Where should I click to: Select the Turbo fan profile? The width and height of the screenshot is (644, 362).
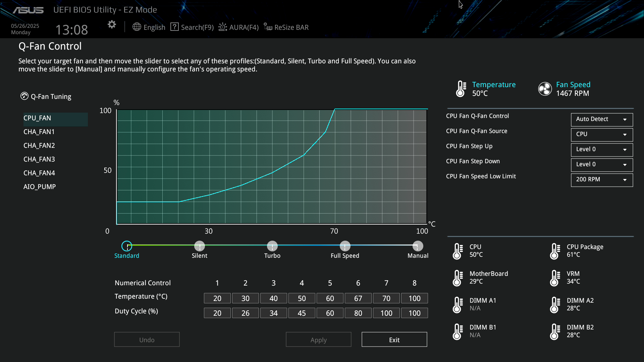(x=272, y=246)
